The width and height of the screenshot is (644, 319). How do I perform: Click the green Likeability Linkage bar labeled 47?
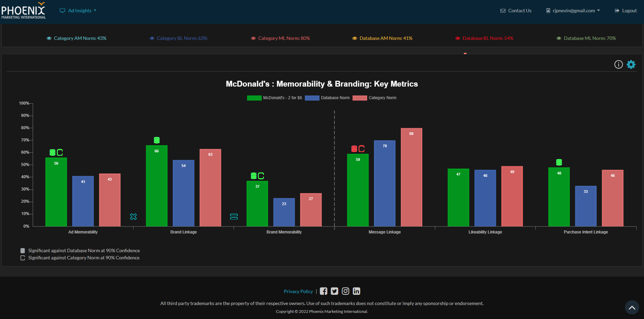[x=458, y=197]
